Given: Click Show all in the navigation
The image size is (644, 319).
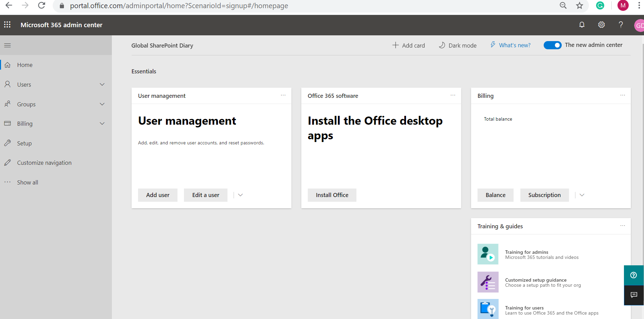Looking at the screenshot, I should pos(56,182).
